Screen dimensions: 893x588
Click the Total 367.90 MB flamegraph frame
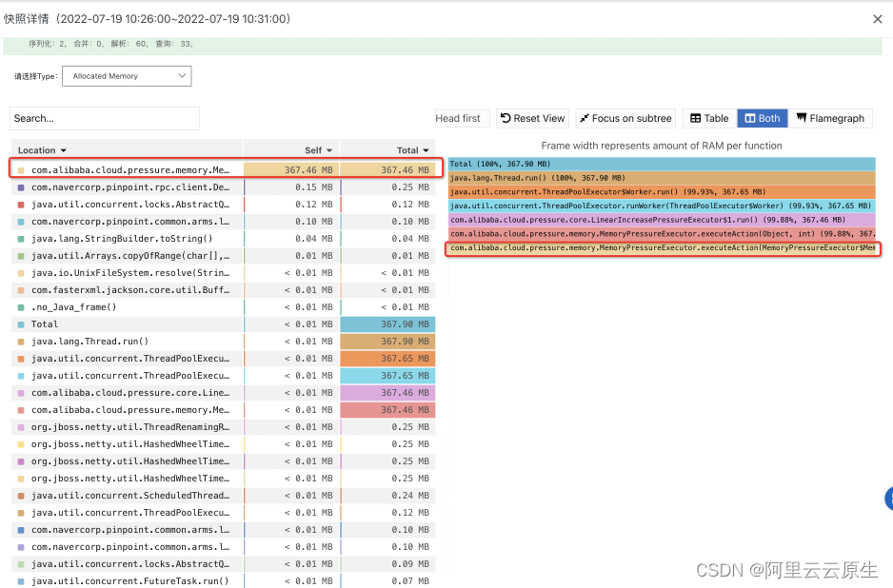point(662,164)
